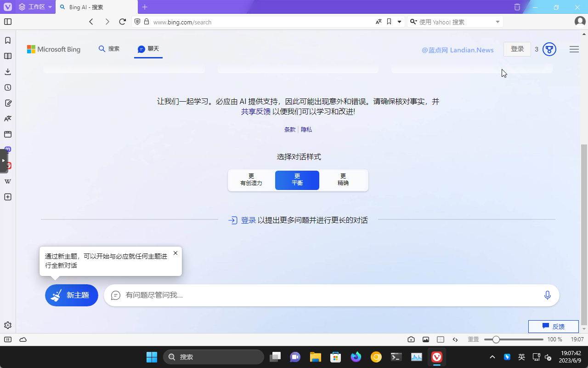This screenshot has height=368, width=588.
Task: Toggle the side panel from address bar
Action: (8, 22)
